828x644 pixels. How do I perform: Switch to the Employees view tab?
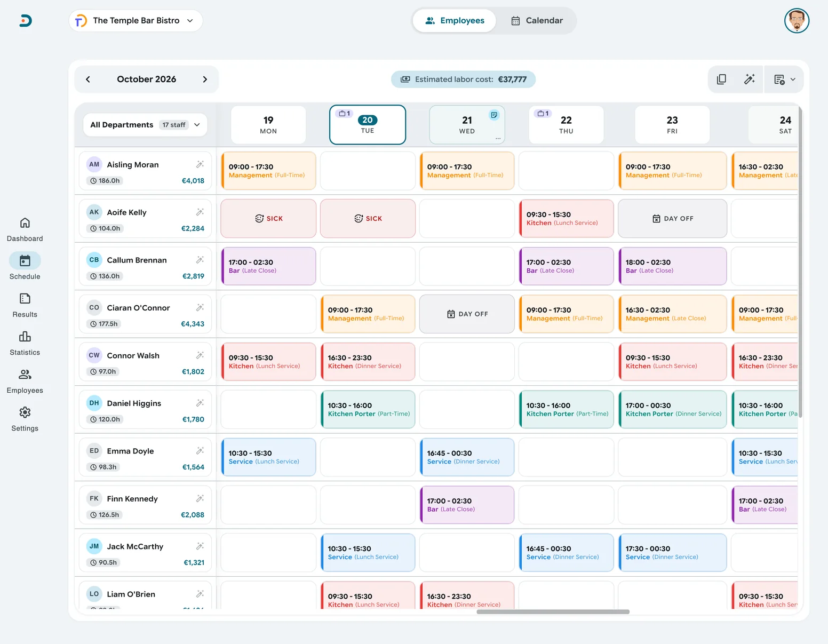[455, 21]
